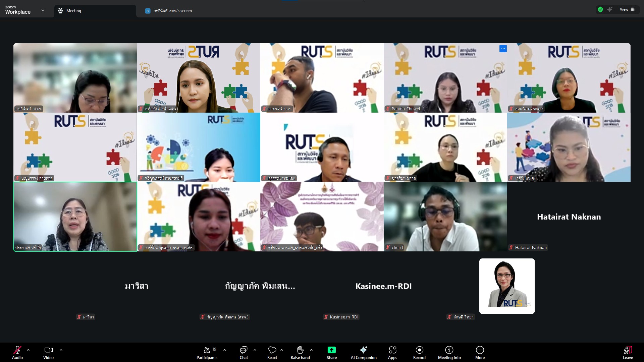Viewport: 644px width, 362px height.
Task: Click the green encryption shield icon
Action: tap(600, 10)
